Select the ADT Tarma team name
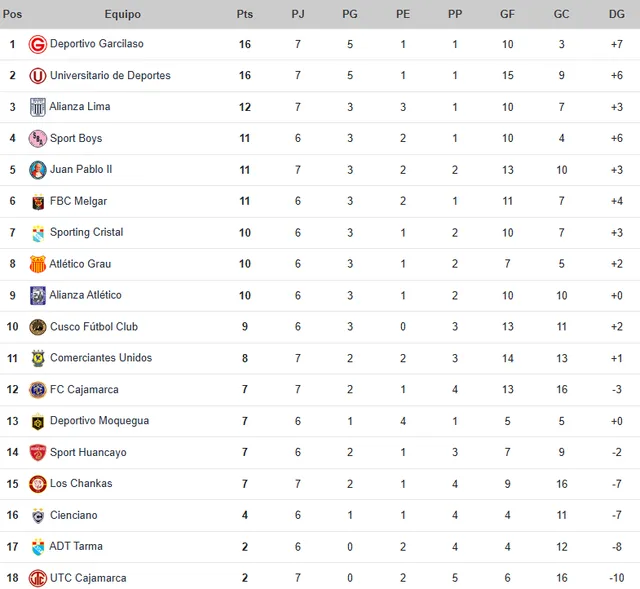This screenshot has height=589, width=640. pos(76,547)
